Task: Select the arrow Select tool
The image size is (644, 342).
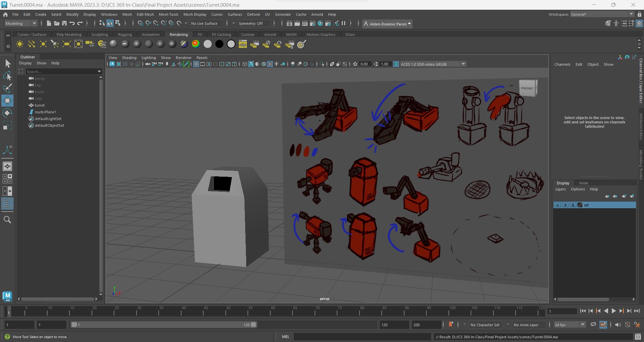Action: point(7,63)
